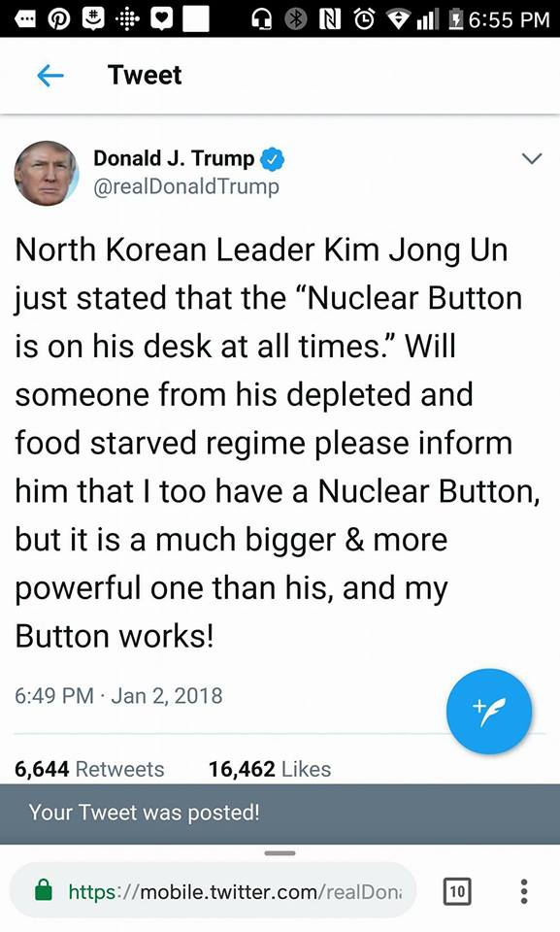This screenshot has width=560, height=932.
Task: Open Donald J. Trump profile picture
Action: (47, 173)
